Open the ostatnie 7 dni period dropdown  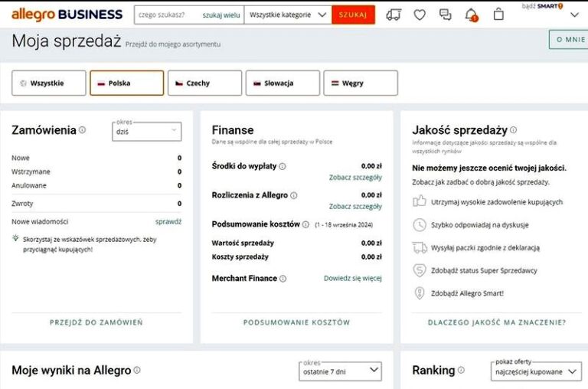click(340, 371)
